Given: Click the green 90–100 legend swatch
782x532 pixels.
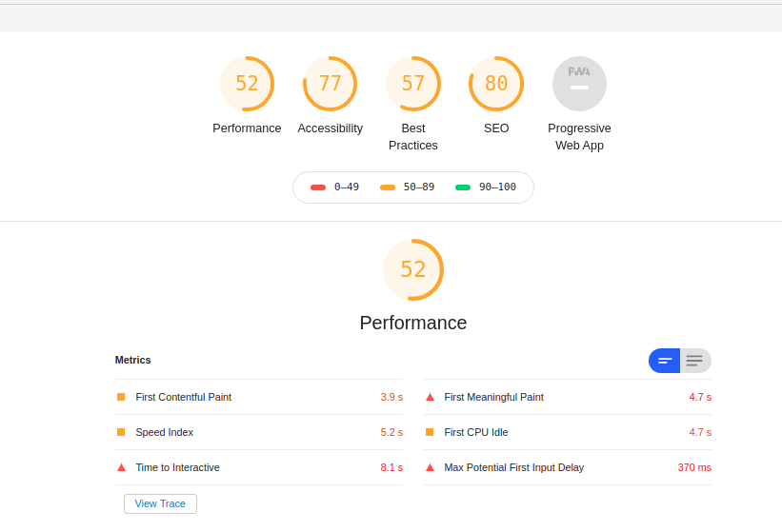Looking at the screenshot, I should tap(463, 187).
